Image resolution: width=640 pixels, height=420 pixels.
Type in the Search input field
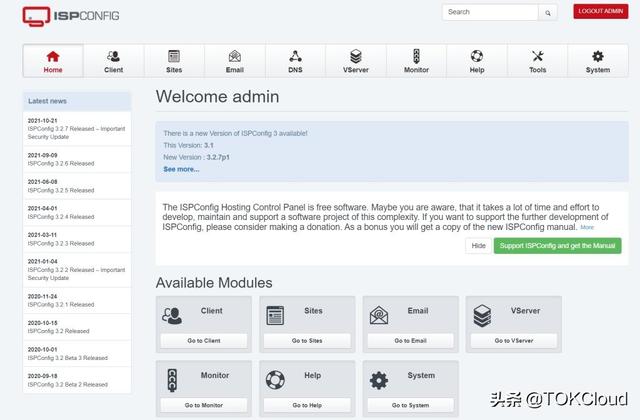click(x=490, y=12)
